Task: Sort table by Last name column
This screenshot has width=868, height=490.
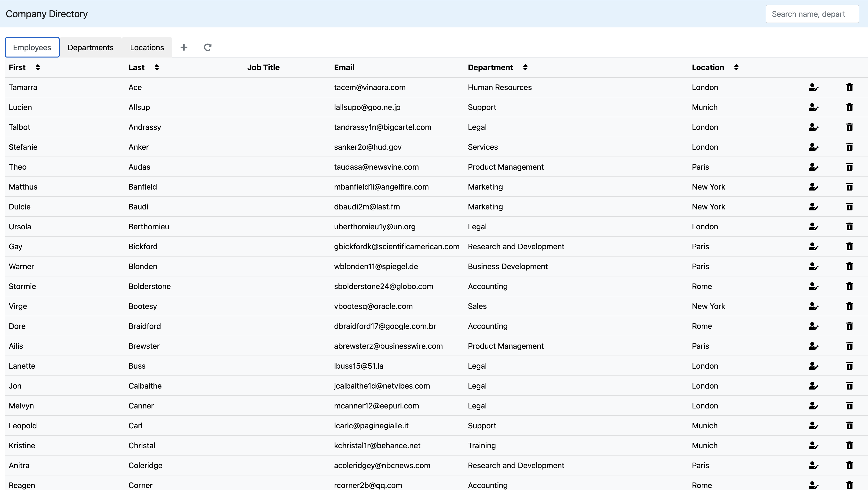Action: click(157, 67)
